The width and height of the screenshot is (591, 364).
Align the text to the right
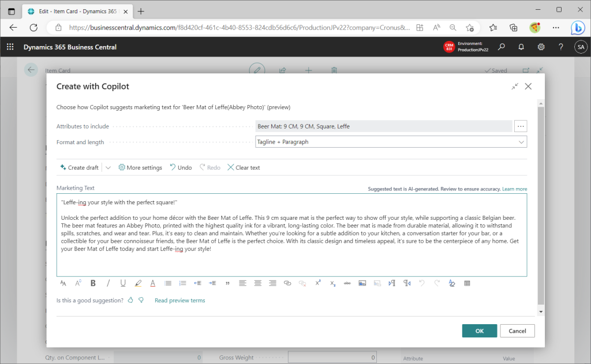pos(272,283)
